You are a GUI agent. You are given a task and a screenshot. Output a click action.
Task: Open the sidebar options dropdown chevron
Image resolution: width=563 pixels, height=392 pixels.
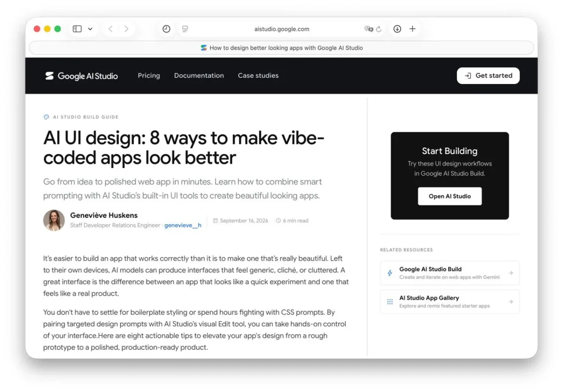click(x=90, y=29)
